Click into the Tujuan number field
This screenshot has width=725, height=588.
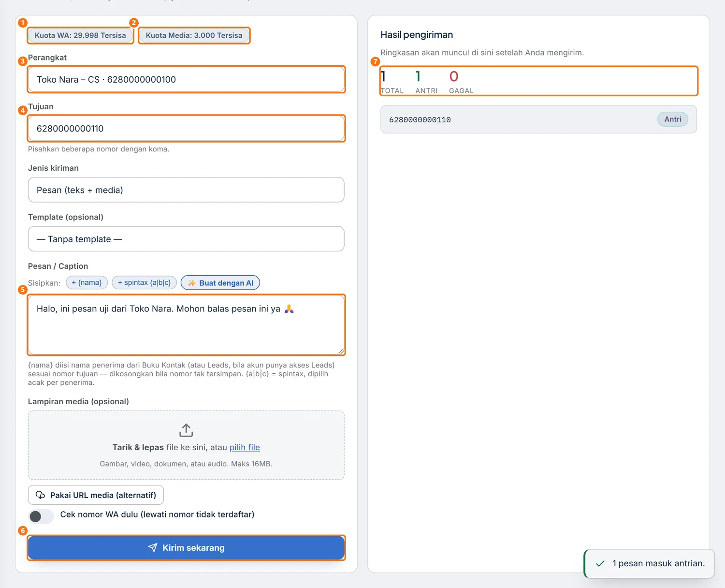pyautogui.click(x=186, y=128)
